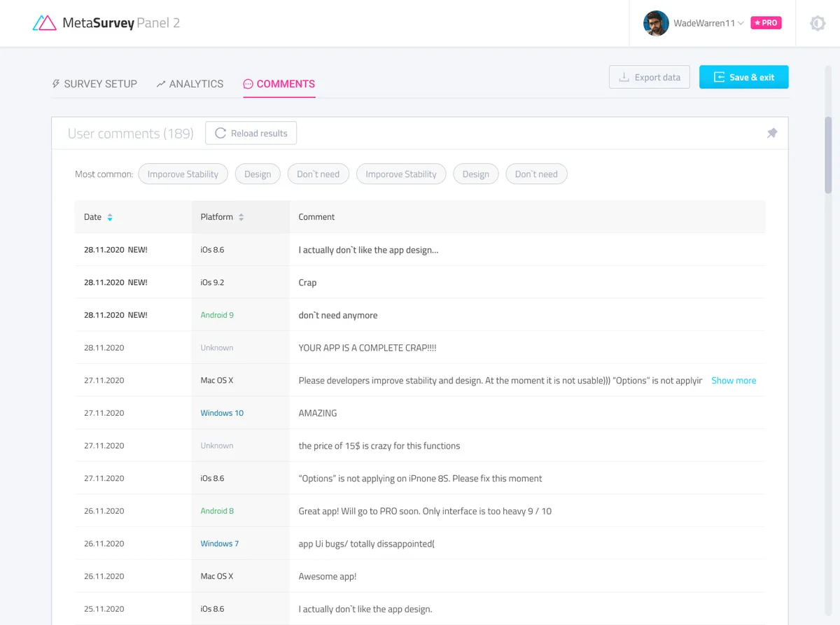Click the WadeWarren11 profile avatar
Image resolution: width=840 pixels, height=625 pixels.
(656, 23)
